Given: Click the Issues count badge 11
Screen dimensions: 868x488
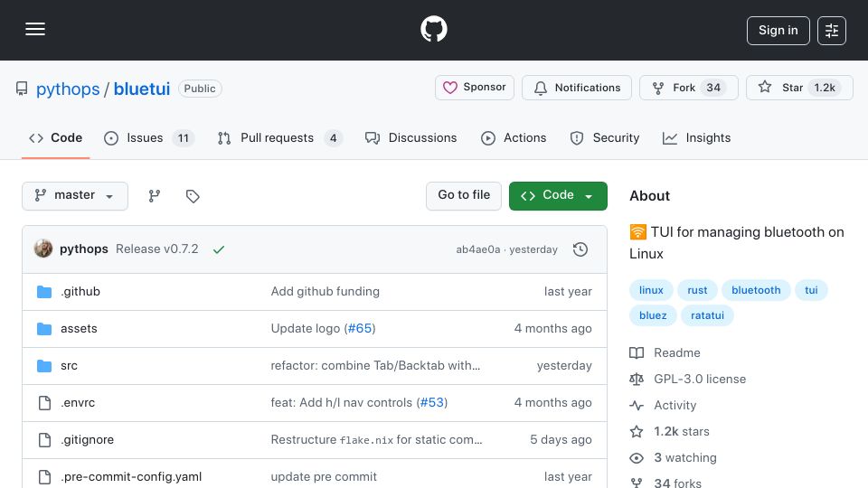Looking at the screenshot, I should [x=184, y=138].
